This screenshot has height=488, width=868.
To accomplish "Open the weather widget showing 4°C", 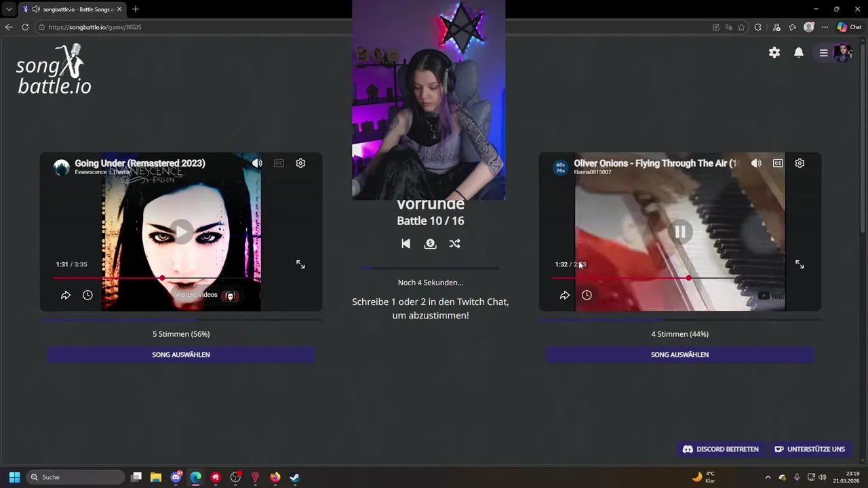I will 704,477.
